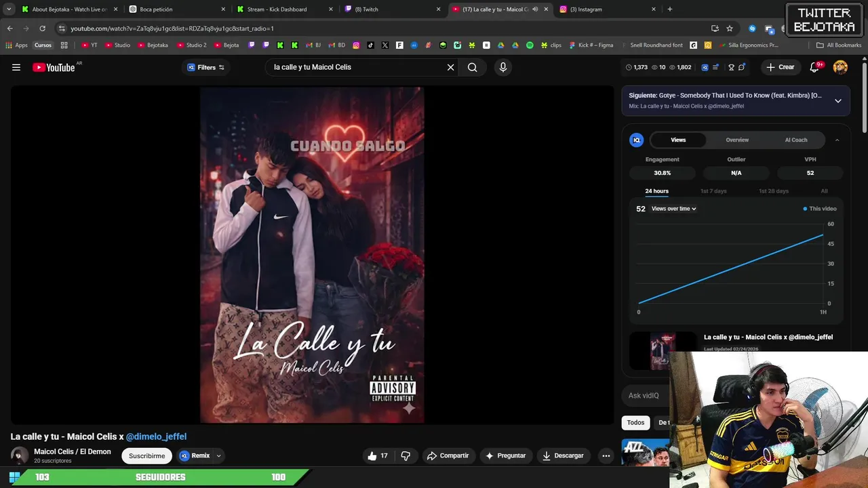Screen dimensions: 868x488
Task: Select the Todos filter chip
Action: pyautogui.click(x=635, y=422)
